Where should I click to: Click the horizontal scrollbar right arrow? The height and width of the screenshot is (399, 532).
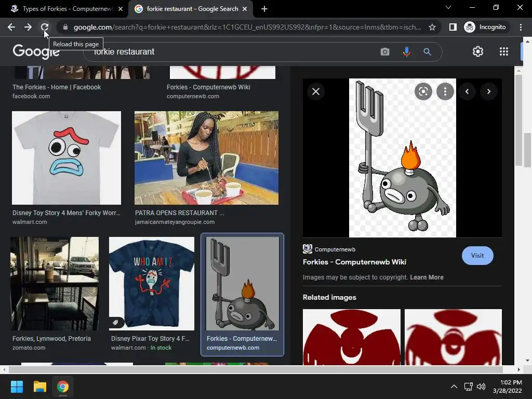click(519, 369)
